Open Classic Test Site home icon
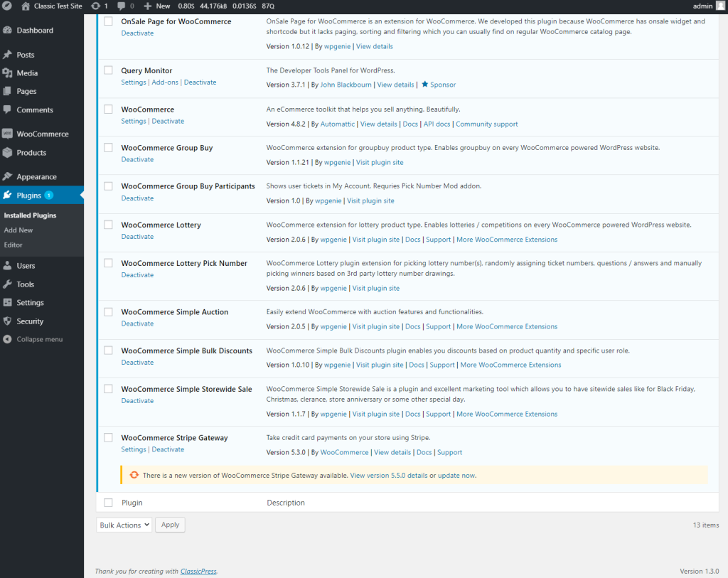Viewport: 728px width, 578px height. click(x=26, y=6)
